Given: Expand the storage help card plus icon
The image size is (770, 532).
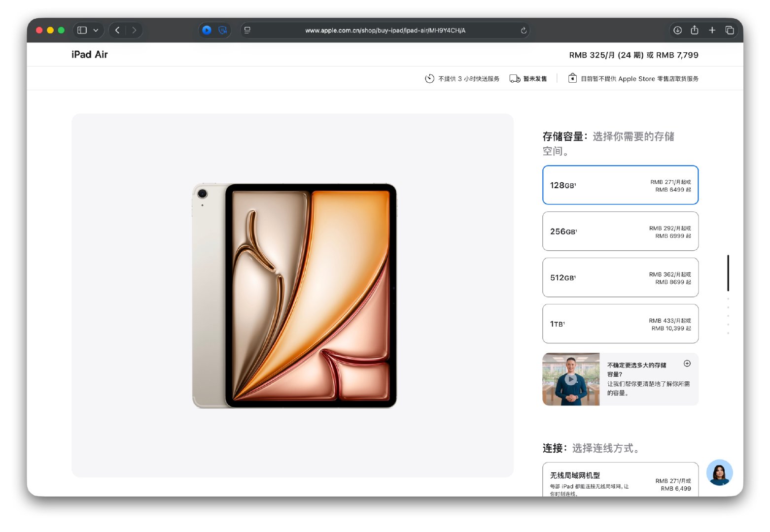Looking at the screenshot, I should click(x=687, y=364).
